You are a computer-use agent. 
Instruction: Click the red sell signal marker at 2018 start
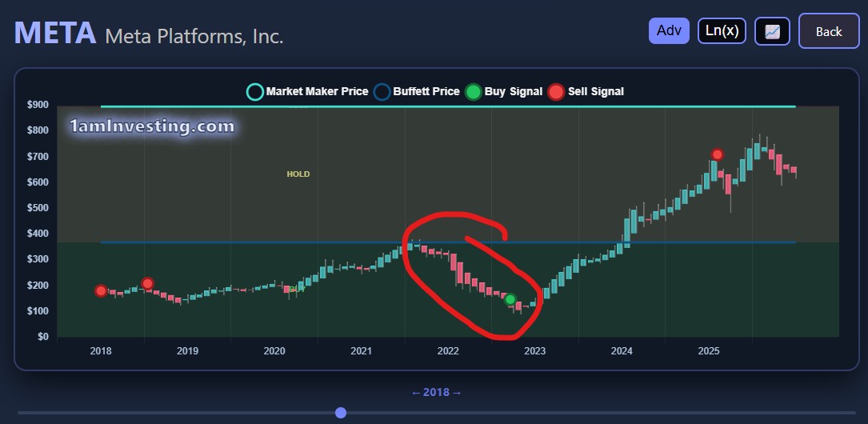pyautogui.click(x=101, y=291)
